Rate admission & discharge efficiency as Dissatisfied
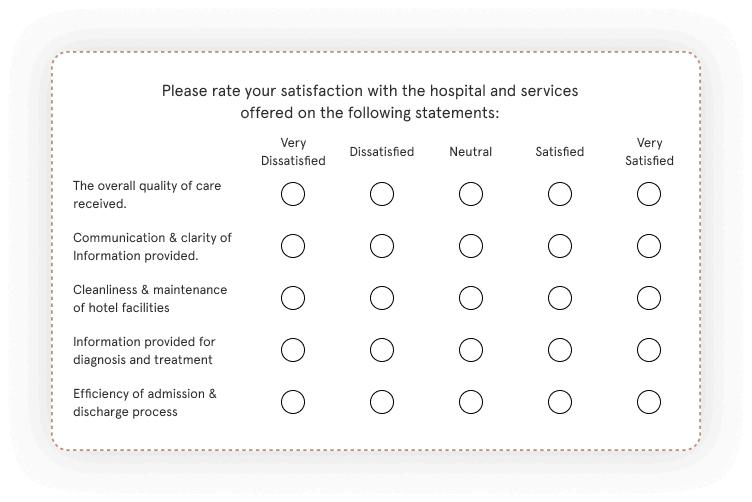 [382, 402]
